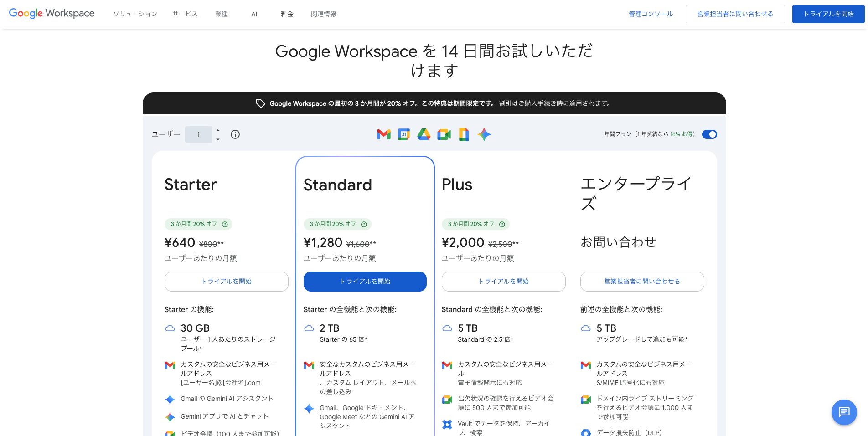Toggle the 年間プラン annual plan switch
Screen dimensions: 868x436
pos(709,134)
